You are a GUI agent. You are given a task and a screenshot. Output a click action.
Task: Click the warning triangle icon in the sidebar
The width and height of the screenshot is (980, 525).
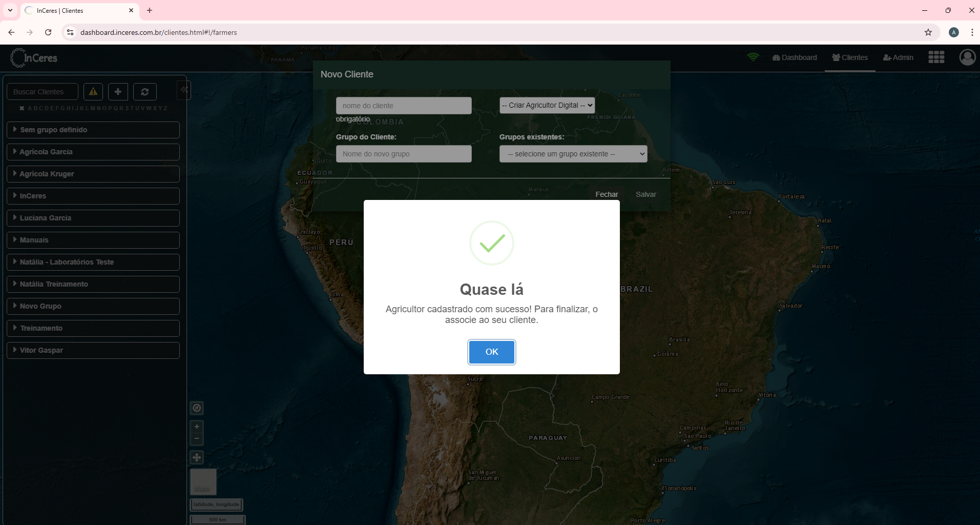[x=93, y=92]
